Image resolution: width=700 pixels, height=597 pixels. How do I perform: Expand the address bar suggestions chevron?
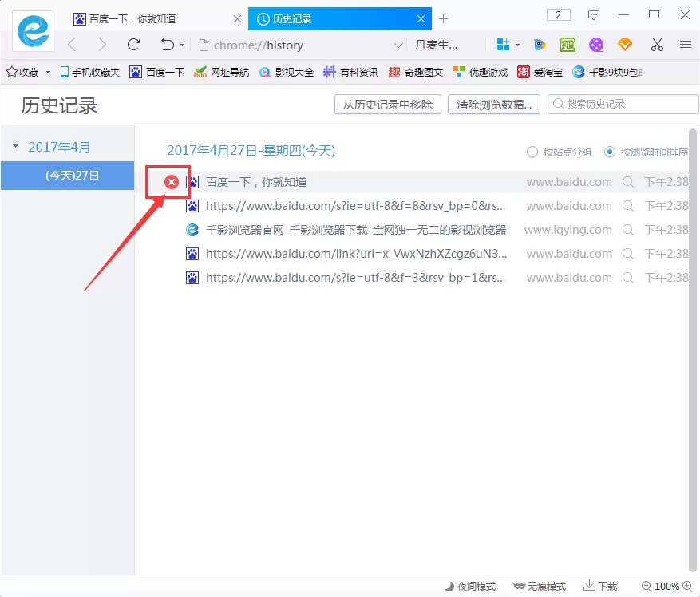click(x=398, y=45)
